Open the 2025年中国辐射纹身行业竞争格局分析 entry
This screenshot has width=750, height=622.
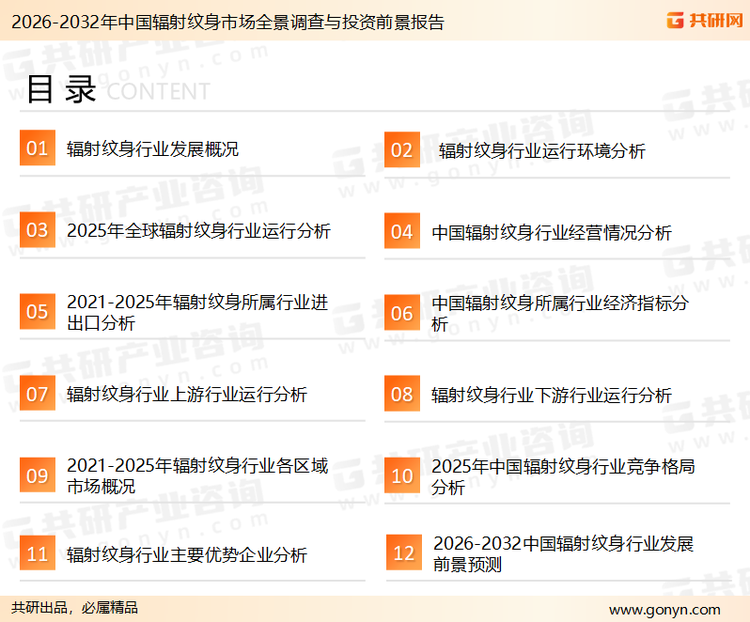point(562,476)
